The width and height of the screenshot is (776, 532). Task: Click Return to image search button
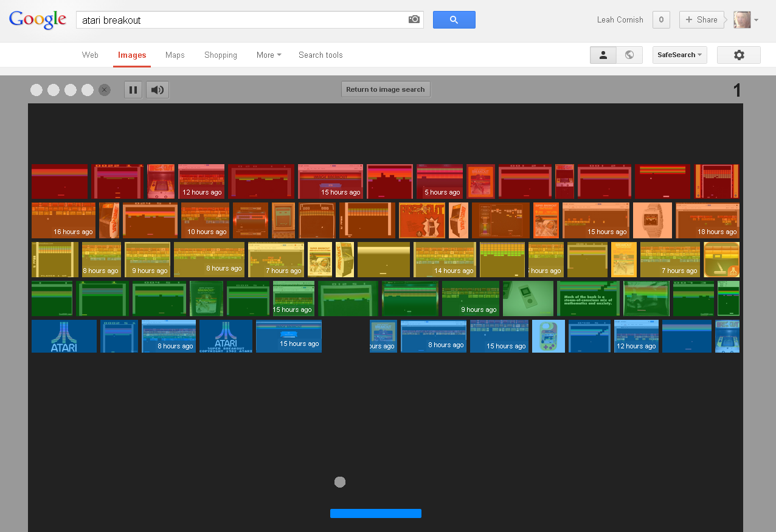tap(386, 89)
